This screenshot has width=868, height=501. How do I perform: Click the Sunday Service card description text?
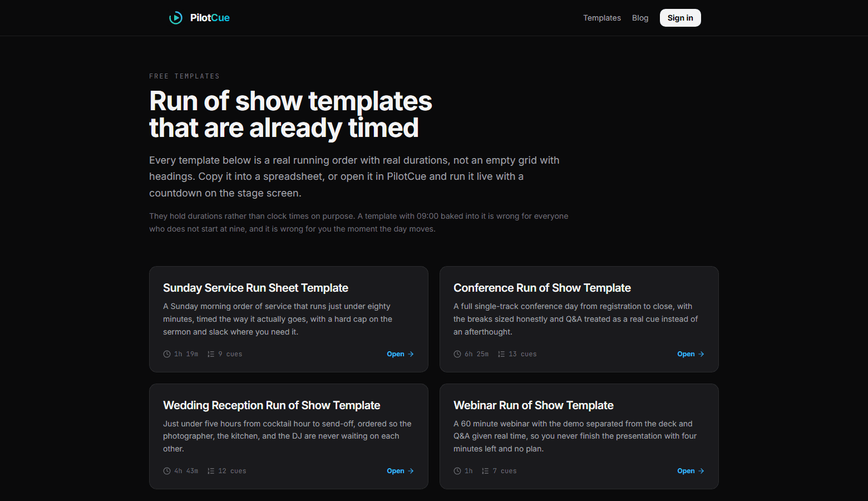coord(278,319)
